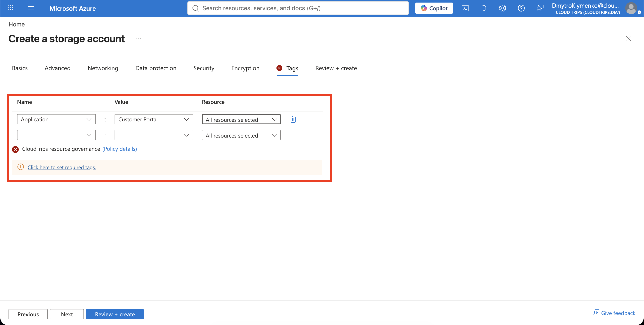Screen dimensions: 644x325
Task: Expand second row All resources selected dropdown
Action: (x=241, y=135)
